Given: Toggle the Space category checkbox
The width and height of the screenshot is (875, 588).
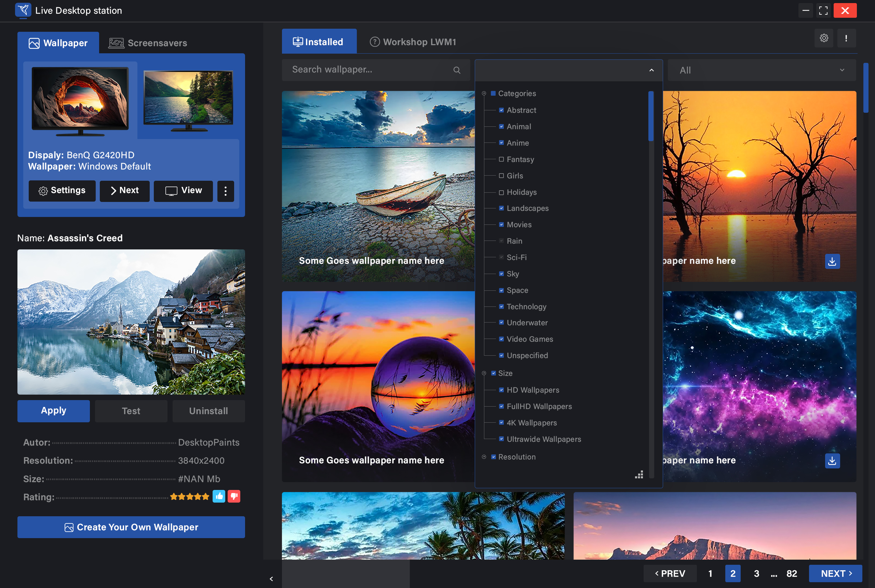Looking at the screenshot, I should tap(501, 290).
